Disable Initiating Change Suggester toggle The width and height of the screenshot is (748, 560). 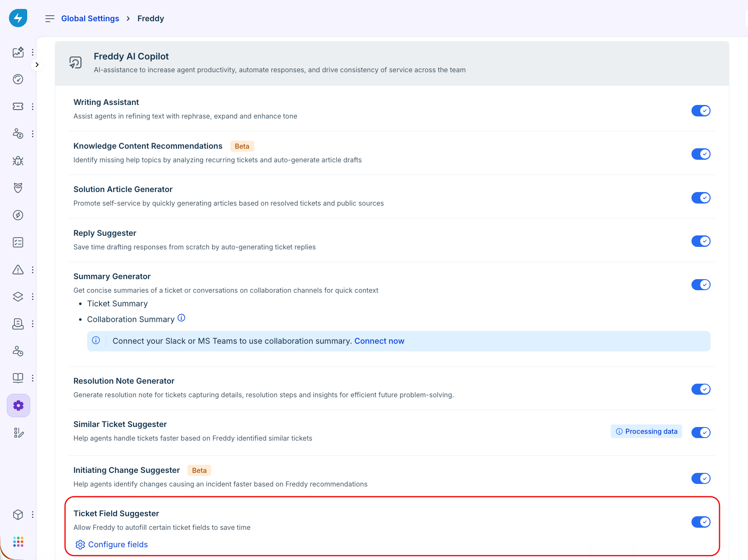coord(701,478)
